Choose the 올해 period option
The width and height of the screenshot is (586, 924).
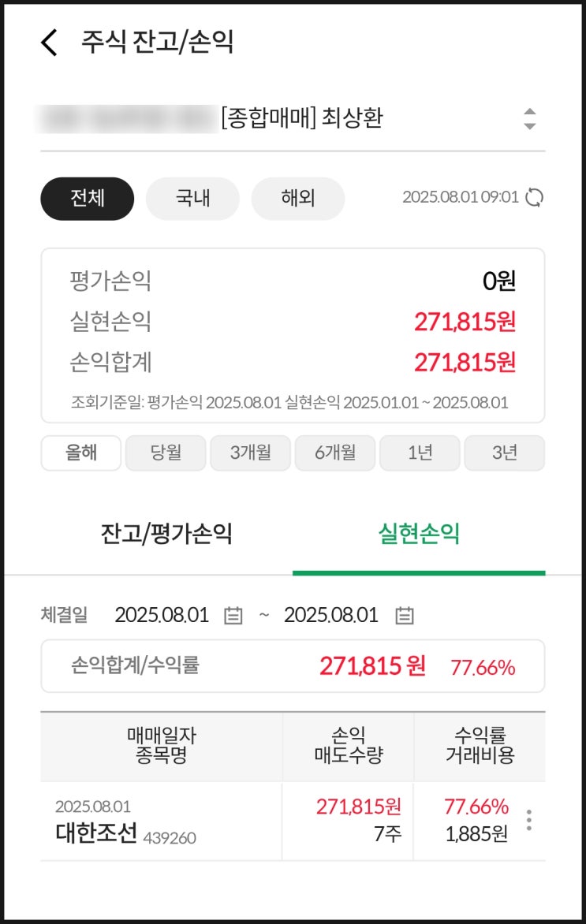(x=81, y=453)
